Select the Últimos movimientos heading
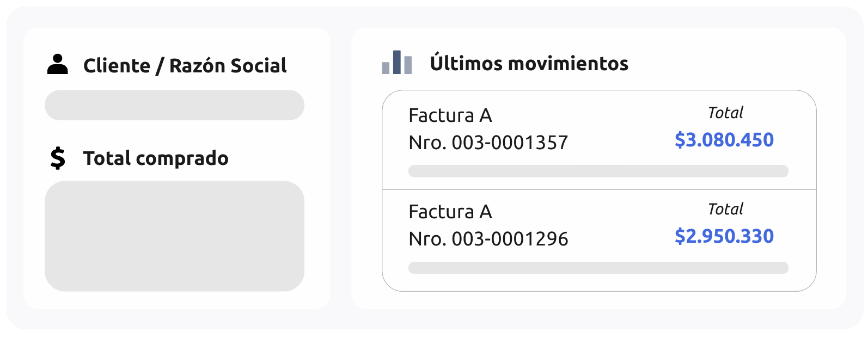The height and width of the screenshot is (338, 868). [529, 63]
